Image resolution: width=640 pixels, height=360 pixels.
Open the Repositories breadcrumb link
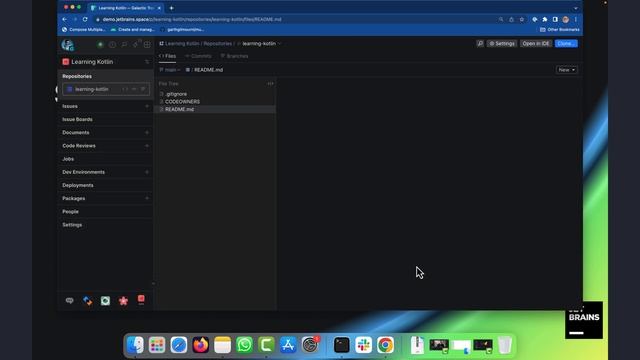[x=218, y=44]
